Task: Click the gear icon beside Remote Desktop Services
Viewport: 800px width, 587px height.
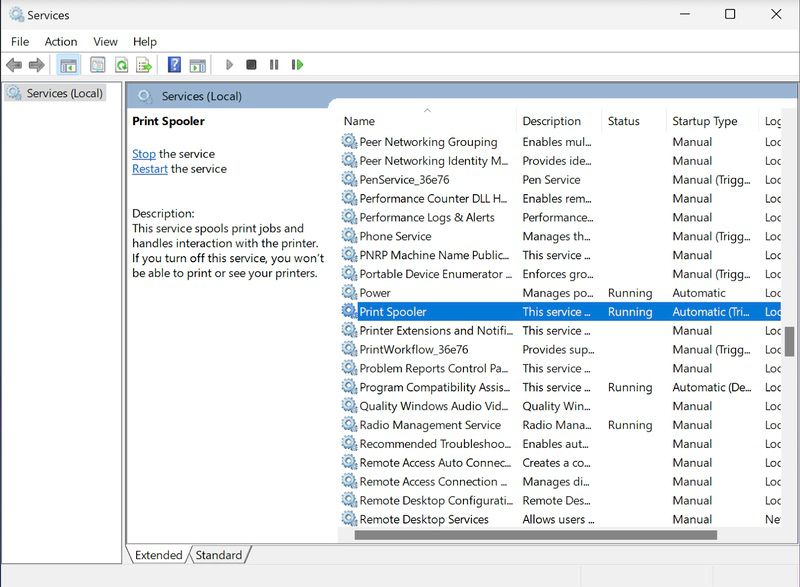Action: point(349,519)
